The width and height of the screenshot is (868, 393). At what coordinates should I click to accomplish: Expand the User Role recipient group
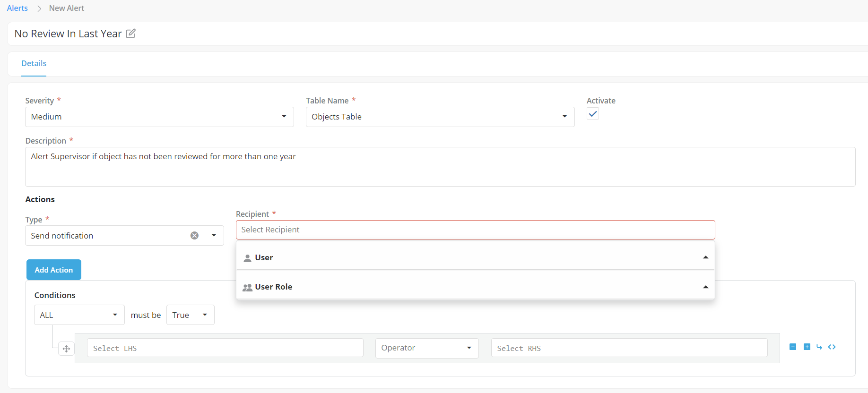[x=475, y=287]
